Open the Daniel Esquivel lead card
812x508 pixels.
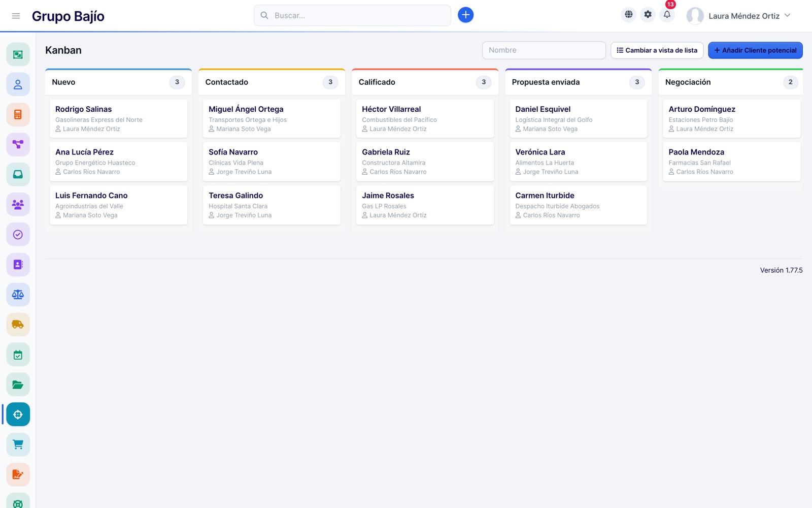(578, 118)
